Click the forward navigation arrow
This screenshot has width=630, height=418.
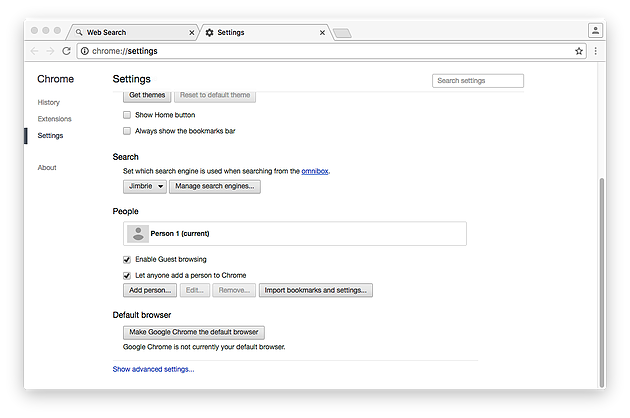pyautogui.click(x=50, y=51)
